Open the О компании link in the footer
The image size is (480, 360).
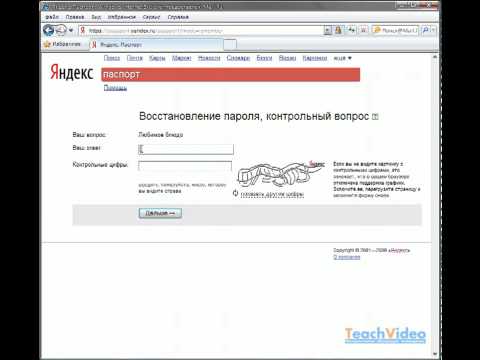pyautogui.click(x=347, y=257)
